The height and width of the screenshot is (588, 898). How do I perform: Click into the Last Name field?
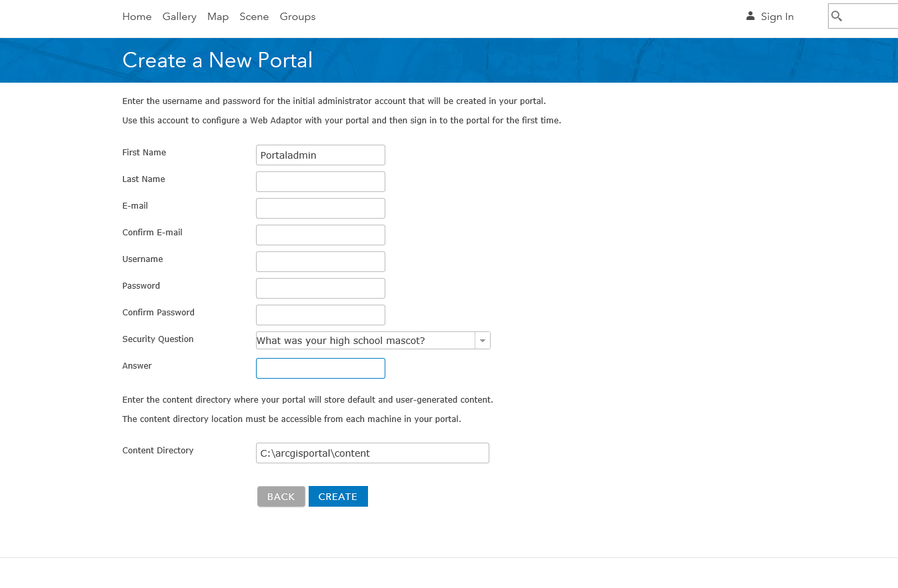320,182
